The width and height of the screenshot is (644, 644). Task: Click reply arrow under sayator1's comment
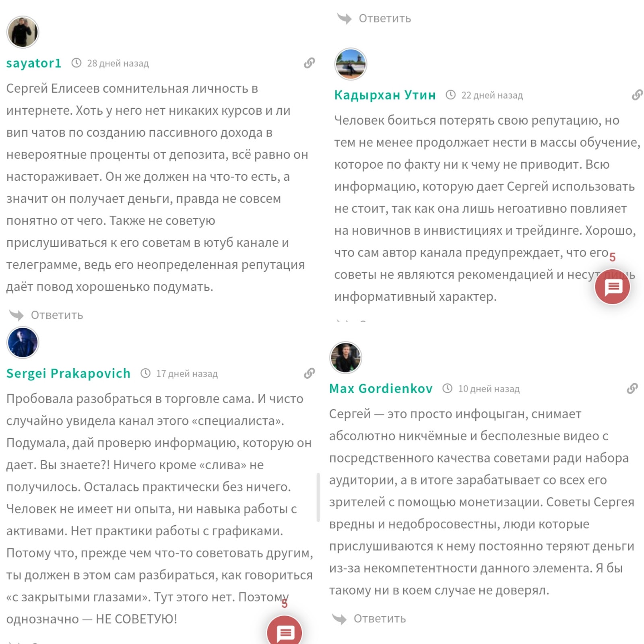tap(17, 315)
